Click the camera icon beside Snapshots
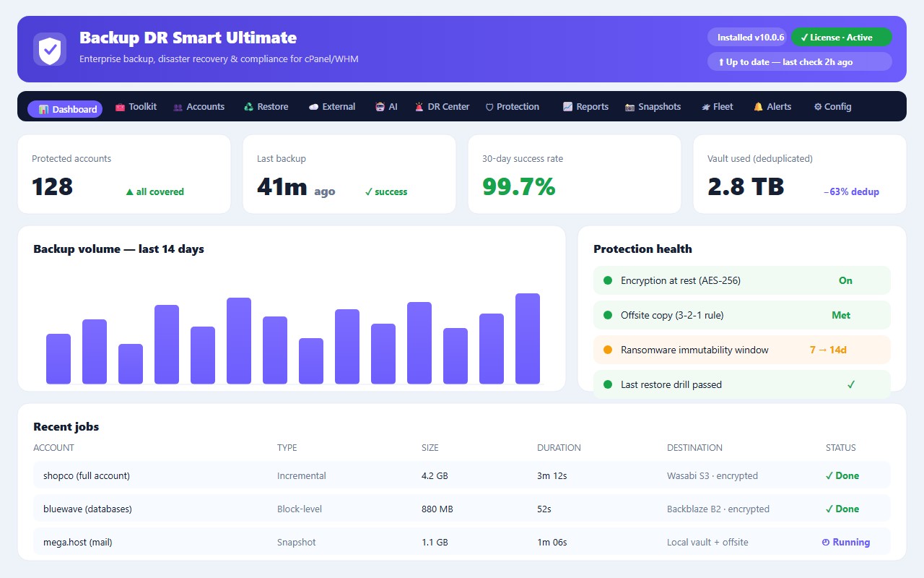The width and height of the screenshot is (924, 578). coord(629,107)
